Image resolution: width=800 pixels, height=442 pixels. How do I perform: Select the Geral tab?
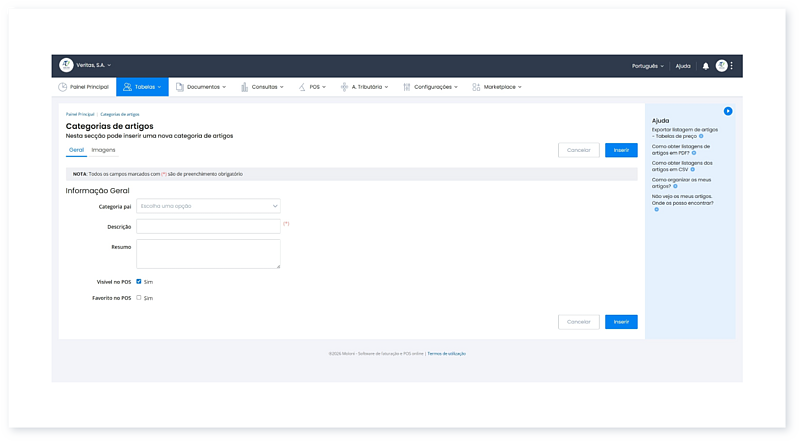[76, 150]
